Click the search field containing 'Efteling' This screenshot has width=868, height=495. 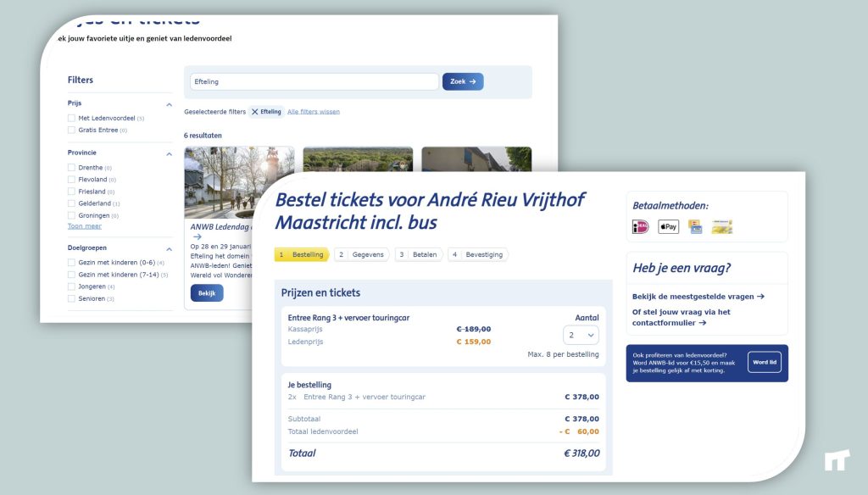point(314,81)
